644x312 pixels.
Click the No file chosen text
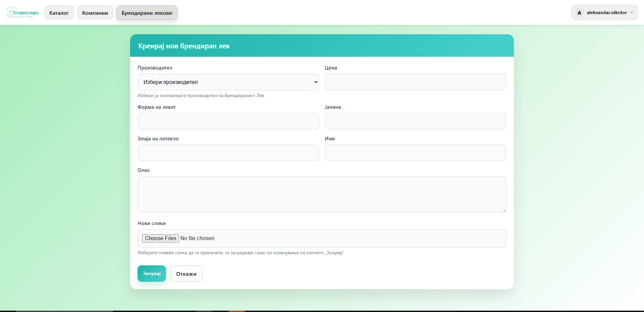point(197,238)
